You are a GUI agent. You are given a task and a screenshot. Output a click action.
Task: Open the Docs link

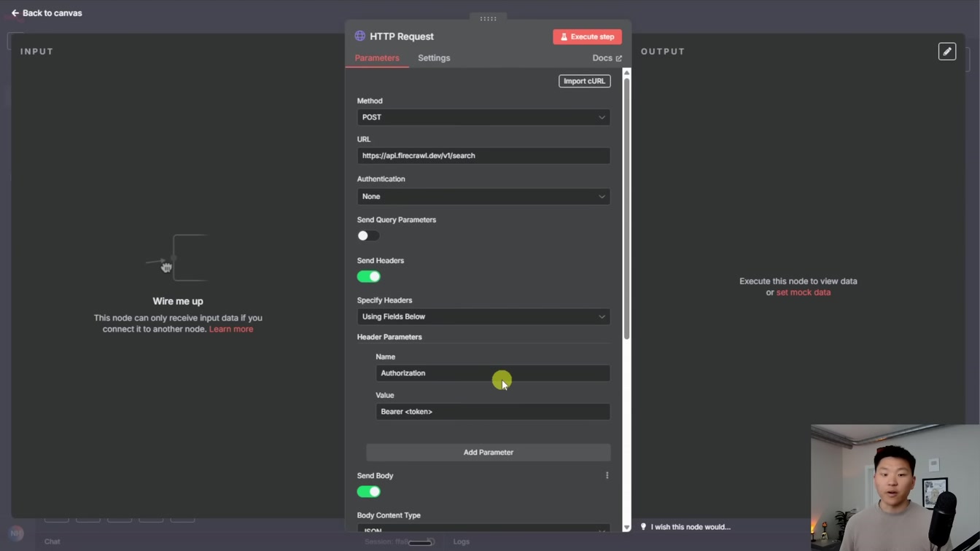click(607, 58)
